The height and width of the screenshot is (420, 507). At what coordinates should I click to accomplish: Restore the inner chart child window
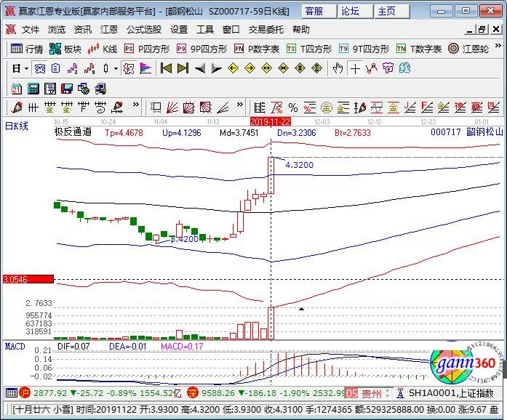pyautogui.click(x=482, y=29)
